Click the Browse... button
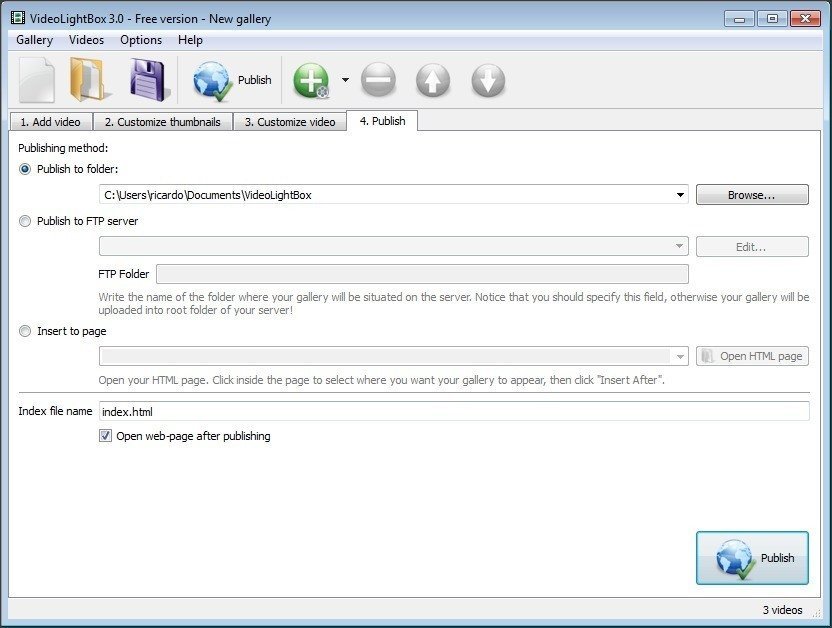This screenshot has width=832, height=628. coord(752,195)
